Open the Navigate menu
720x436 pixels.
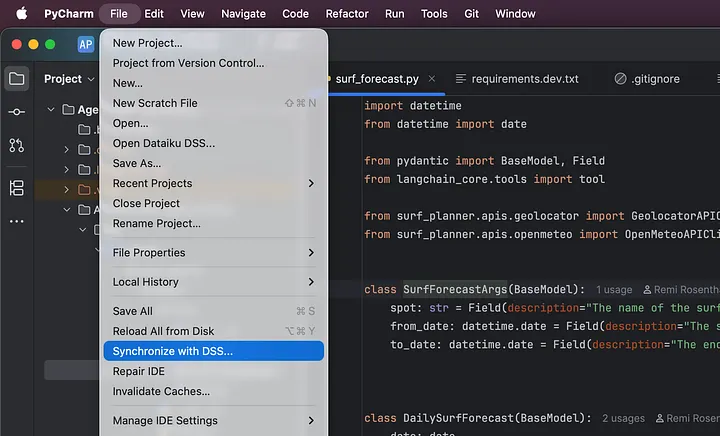click(x=243, y=14)
